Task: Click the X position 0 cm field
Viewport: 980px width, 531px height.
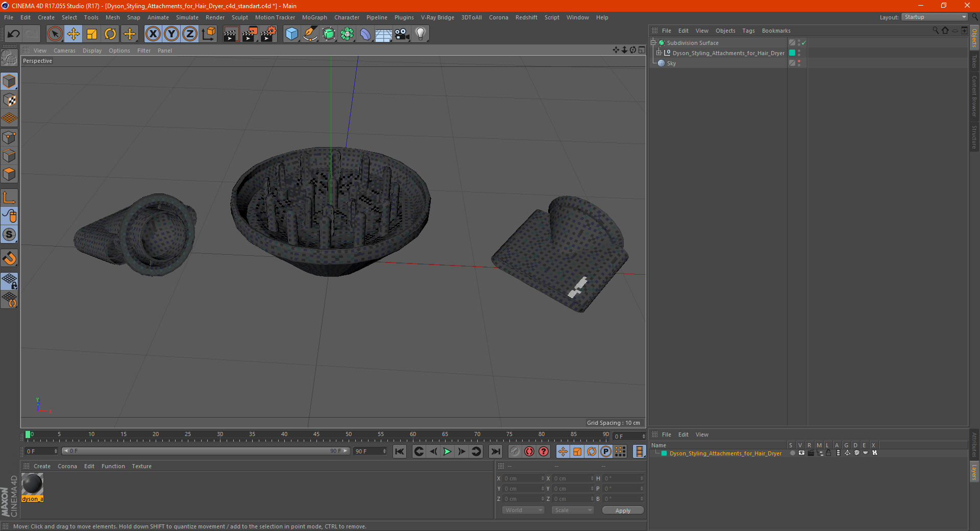Action: [523, 478]
